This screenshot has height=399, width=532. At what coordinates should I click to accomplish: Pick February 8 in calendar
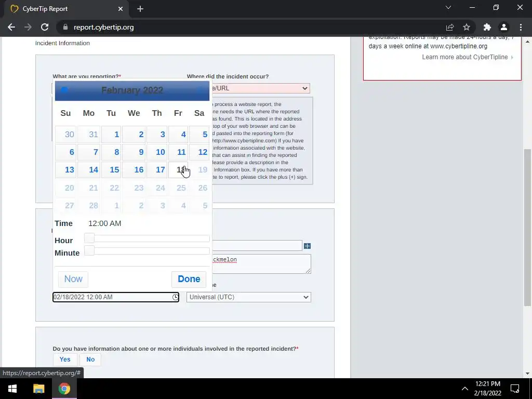[111, 152]
